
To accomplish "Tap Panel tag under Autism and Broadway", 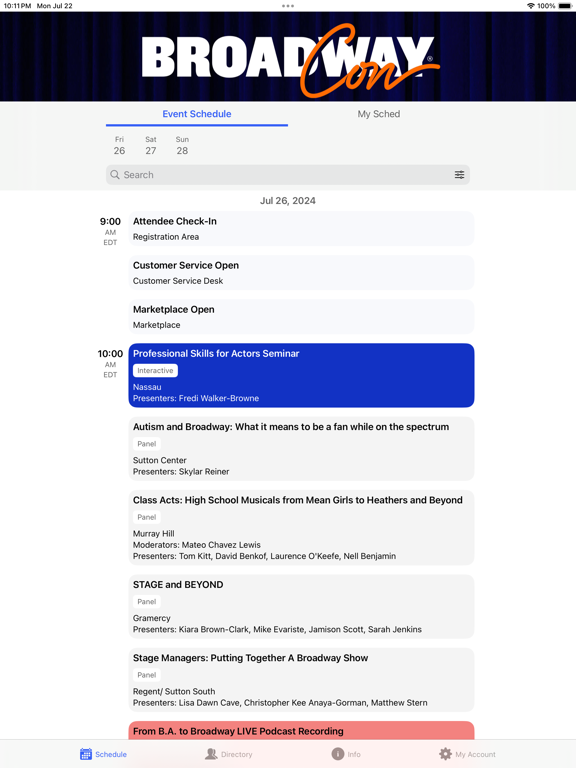I will 146,444.
